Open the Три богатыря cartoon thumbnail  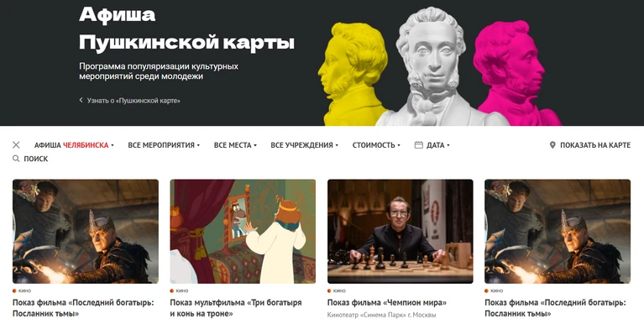(243, 231)
